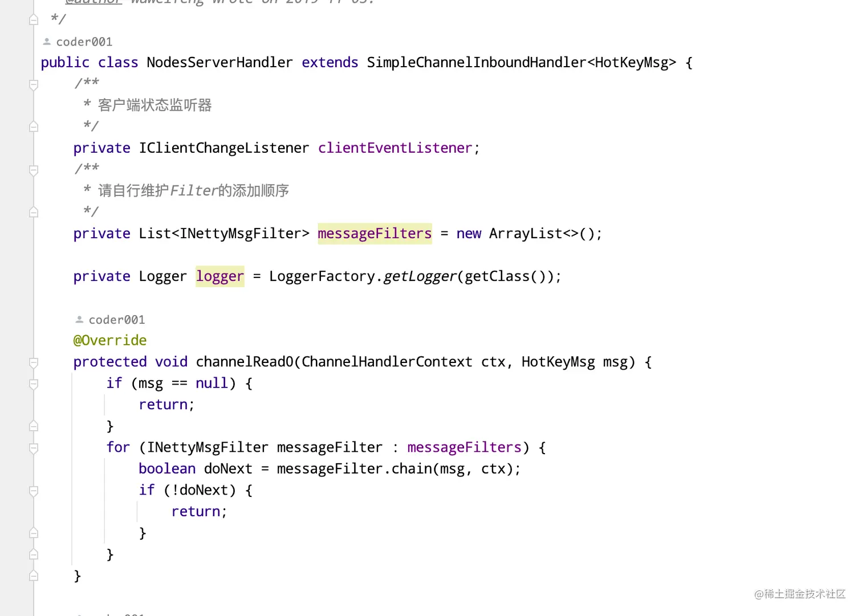Click the 请自行维护Filter的添加顺序 comment text
This screenshot has height=616, width=862.
[194, 190]
